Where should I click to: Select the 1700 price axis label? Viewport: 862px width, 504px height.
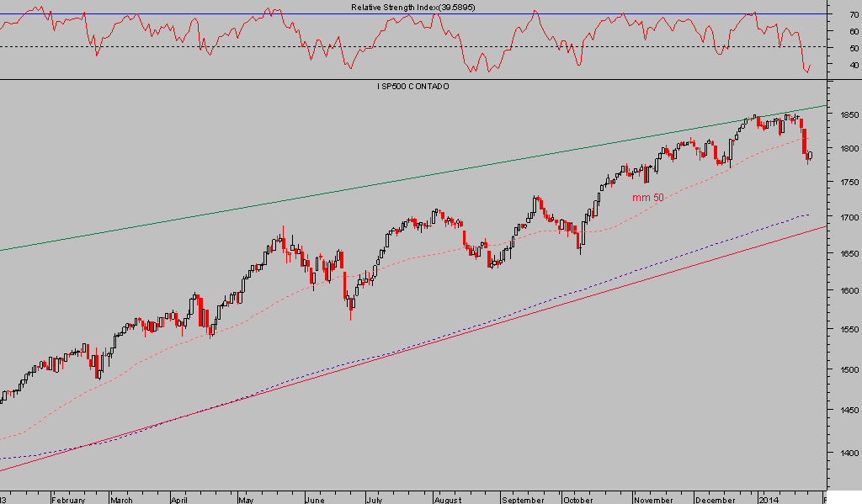pos(843,217)
